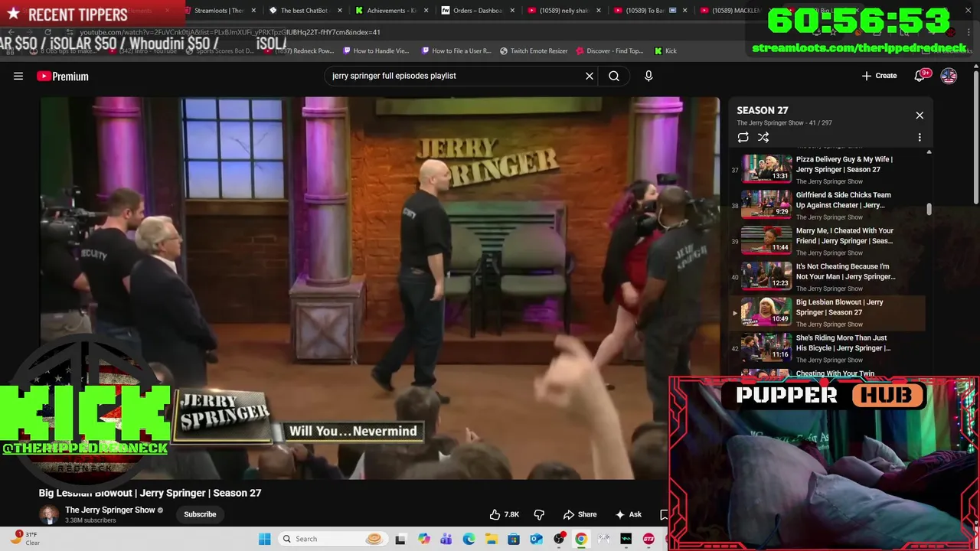Like the video (7.8K)
980x551 pixels.
[505, 514]
